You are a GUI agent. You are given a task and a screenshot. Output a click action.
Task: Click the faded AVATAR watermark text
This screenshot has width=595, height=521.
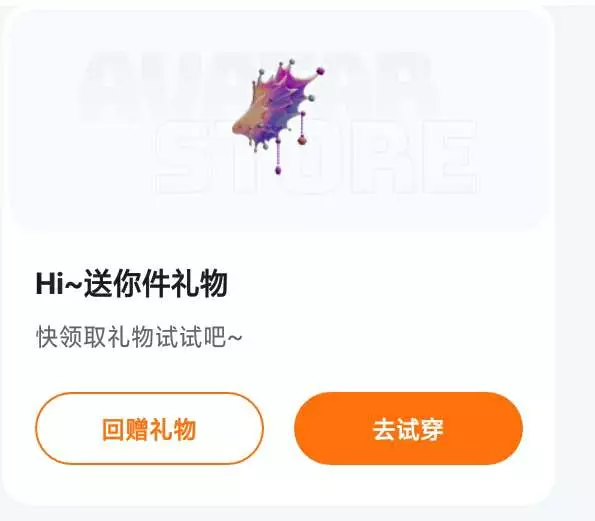[x=258, y=87]
